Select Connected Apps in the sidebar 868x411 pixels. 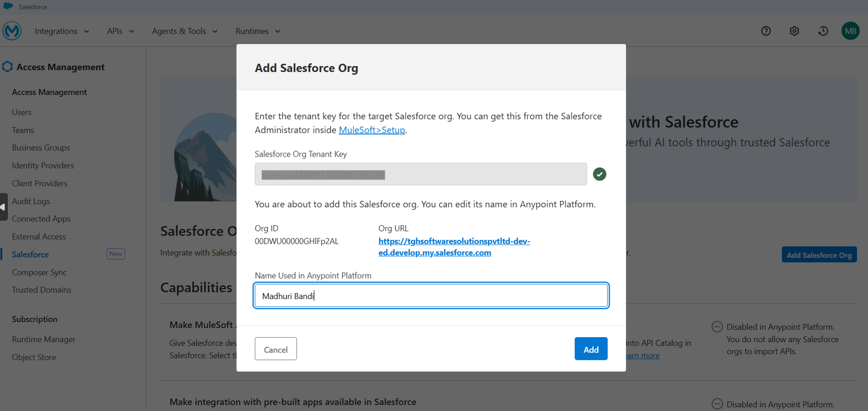tap(41, 219)
